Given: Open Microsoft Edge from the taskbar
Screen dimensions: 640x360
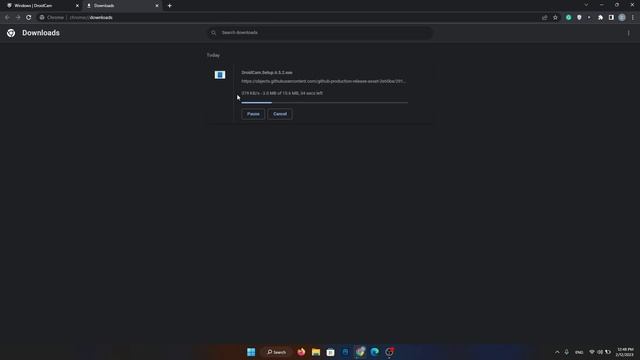Looking at the screenshot, I should click(x=375, y=352).
